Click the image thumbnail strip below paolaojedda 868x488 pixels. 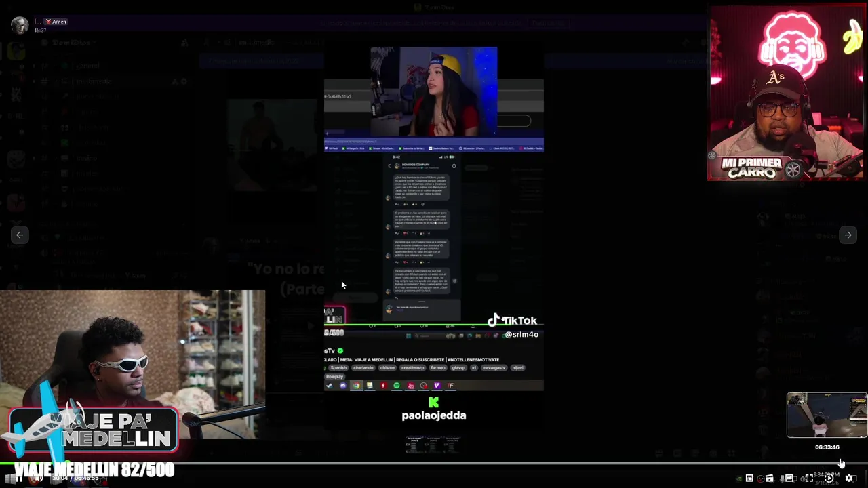(x=433, y=445)
